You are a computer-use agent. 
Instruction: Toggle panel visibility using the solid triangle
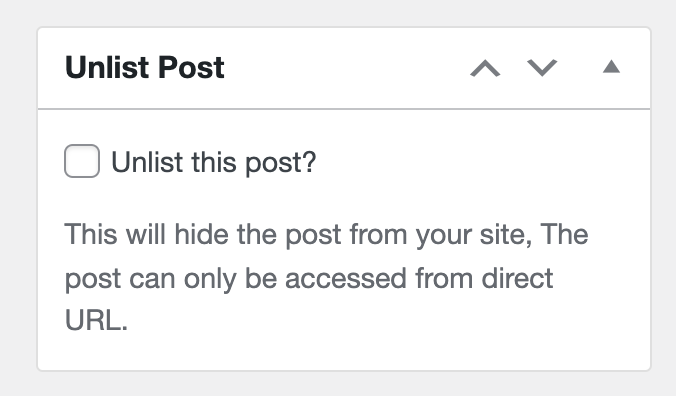611,67
